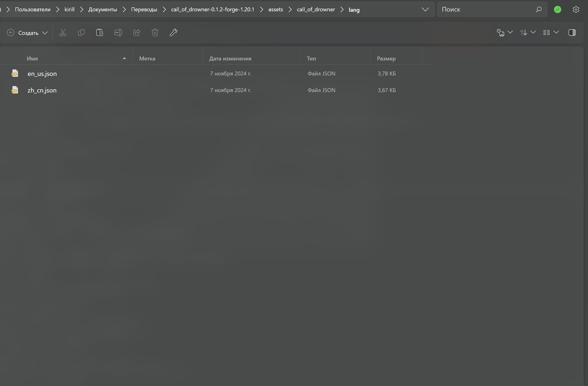Expand chevron before lang breadcrumb

342,9
